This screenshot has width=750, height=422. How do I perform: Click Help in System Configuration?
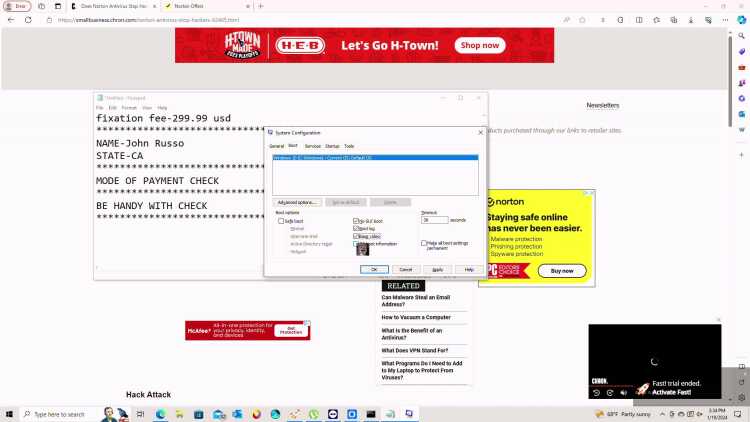[x=469, y=269]
